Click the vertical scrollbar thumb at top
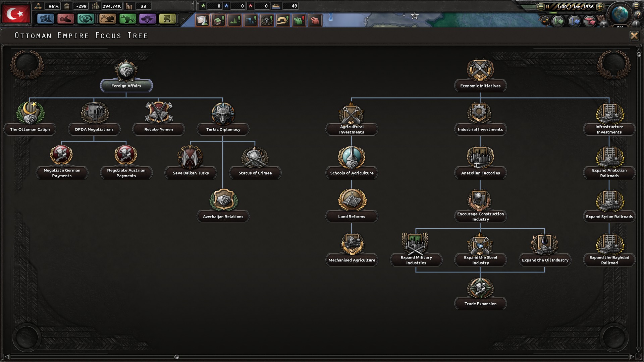This screenshot has width=644, height=362. tap(639, 54)
